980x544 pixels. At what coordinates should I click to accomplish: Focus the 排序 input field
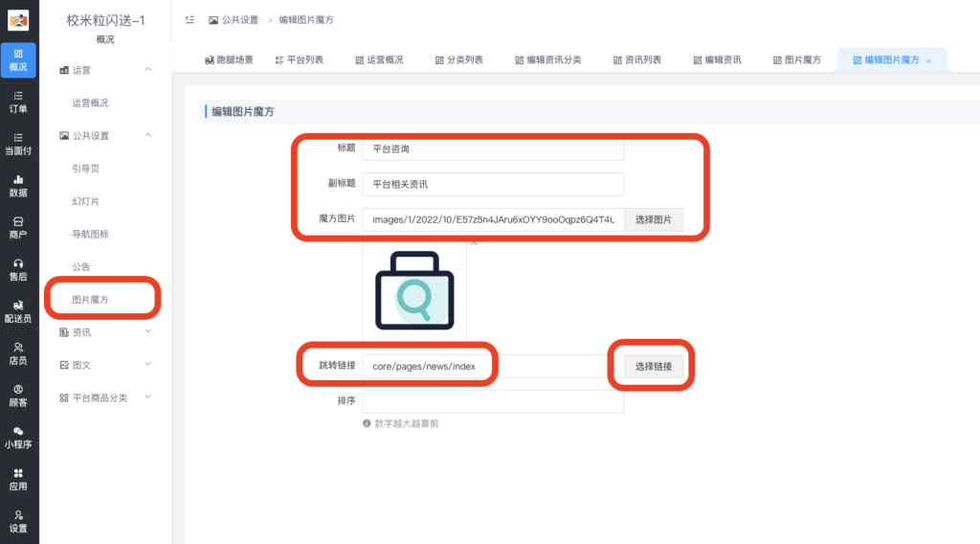coord(493,401)
